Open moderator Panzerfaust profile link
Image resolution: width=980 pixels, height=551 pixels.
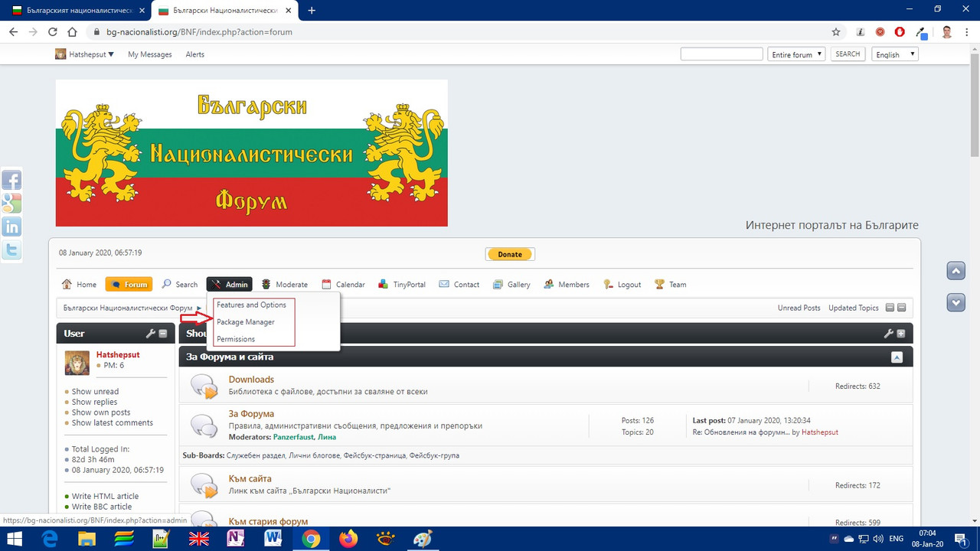point(293,437)
